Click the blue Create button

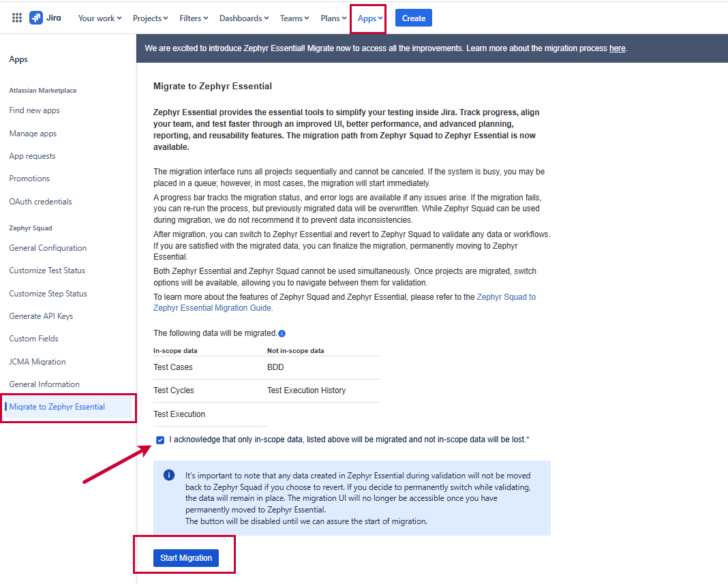click(x=413, y=18)
